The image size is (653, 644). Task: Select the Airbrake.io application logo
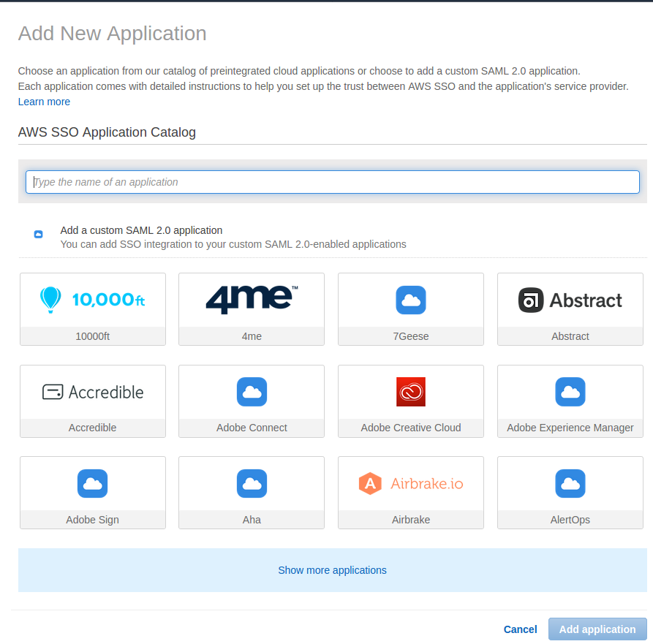(x=410, y=483)
